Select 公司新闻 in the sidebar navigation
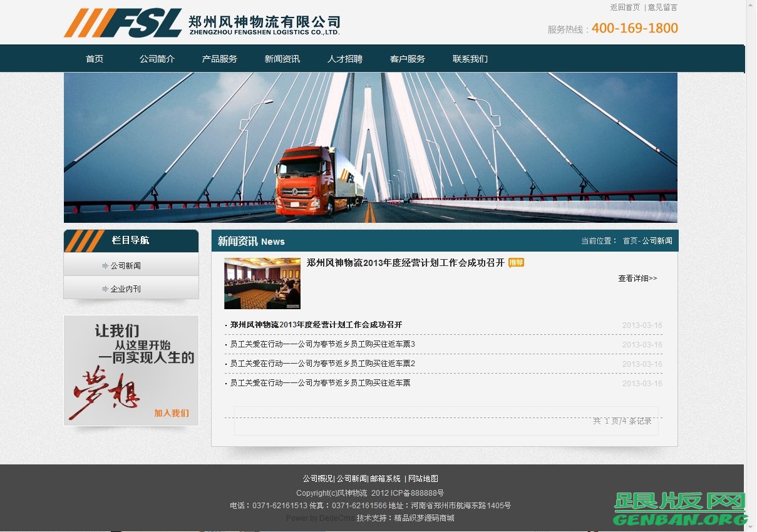The height and width of the screenshot is (532, 757). coord(125,265)
